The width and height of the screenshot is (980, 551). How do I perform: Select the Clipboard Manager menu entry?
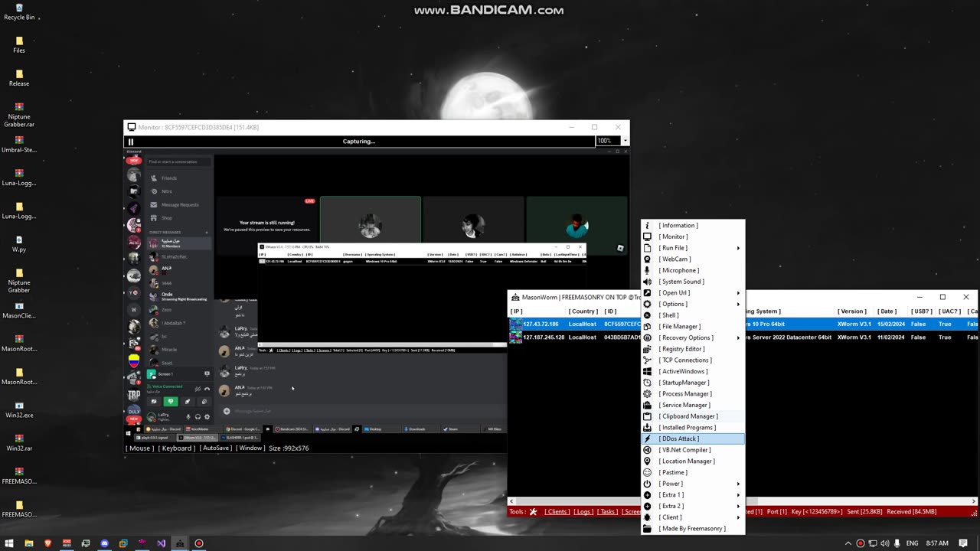[693, 416]
